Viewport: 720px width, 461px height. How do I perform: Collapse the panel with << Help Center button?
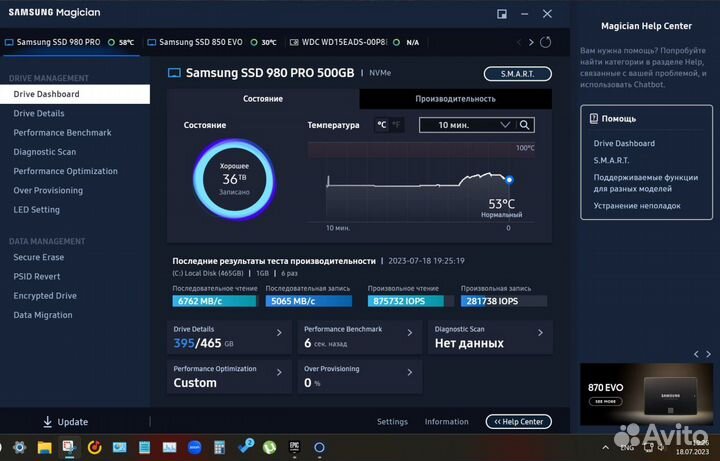pos(518,422)
